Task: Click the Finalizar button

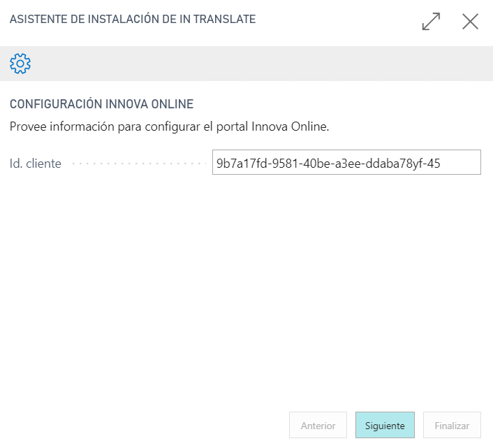Action: tap(452, 425)
